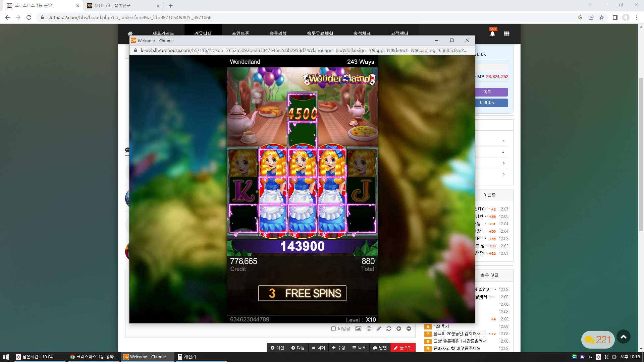Click the refresh icon in comment toolbar
This screenshot has width=644, height=362.
tap(389, 328)
